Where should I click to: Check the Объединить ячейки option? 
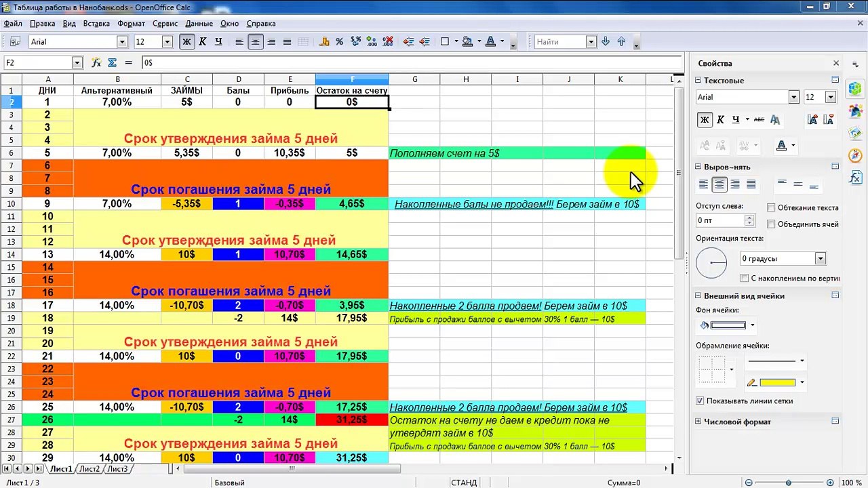click(x=771, y=224)
